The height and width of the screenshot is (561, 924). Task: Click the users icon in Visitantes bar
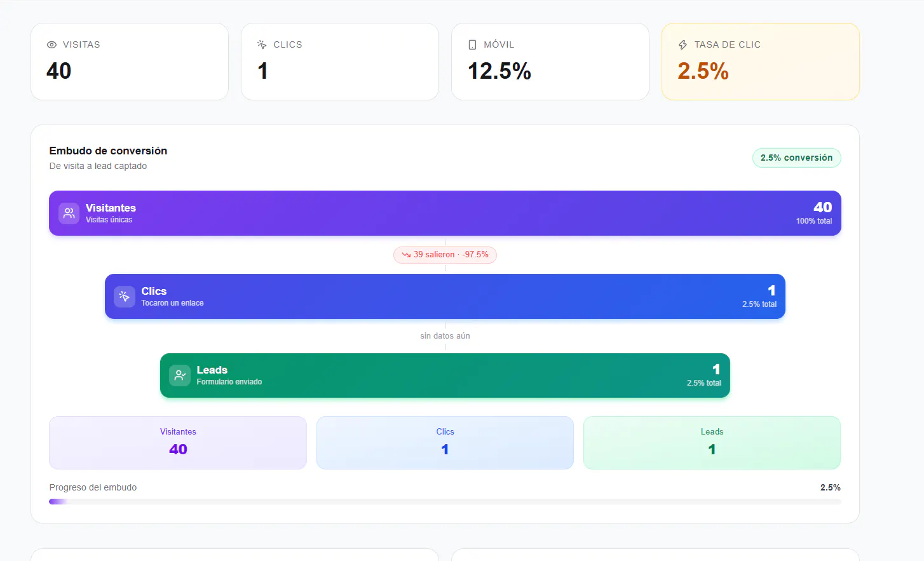pyautogui.click(x=69, y=213)
